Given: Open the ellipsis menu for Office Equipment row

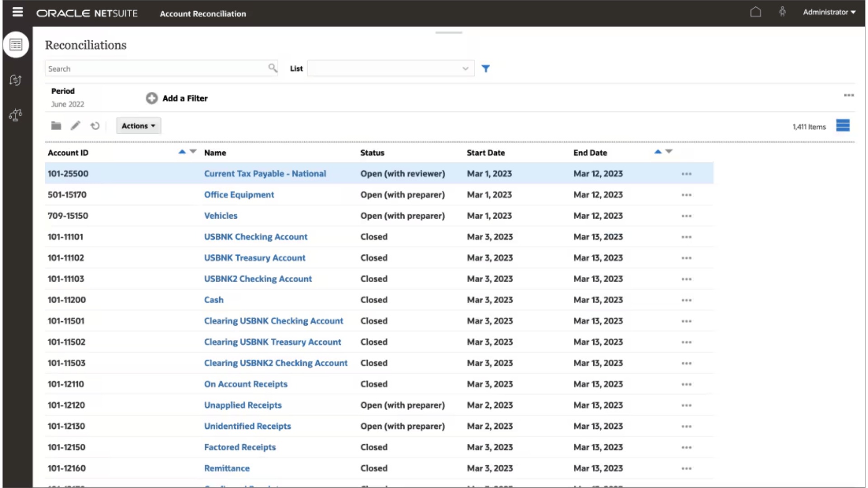Looking at the screenshot, I should pos(686,194).
